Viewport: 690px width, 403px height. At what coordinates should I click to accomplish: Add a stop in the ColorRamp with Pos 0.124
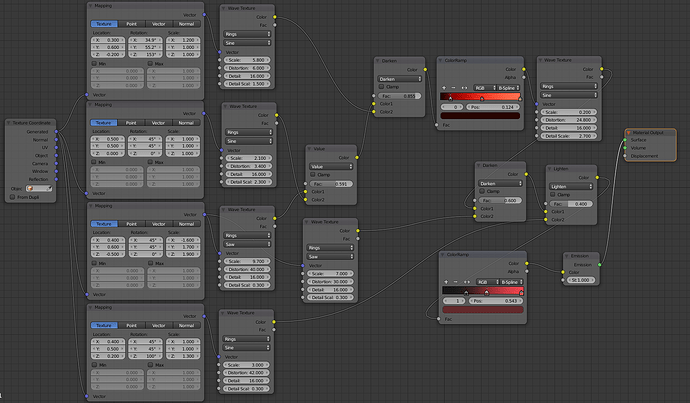tap(444, 88)
